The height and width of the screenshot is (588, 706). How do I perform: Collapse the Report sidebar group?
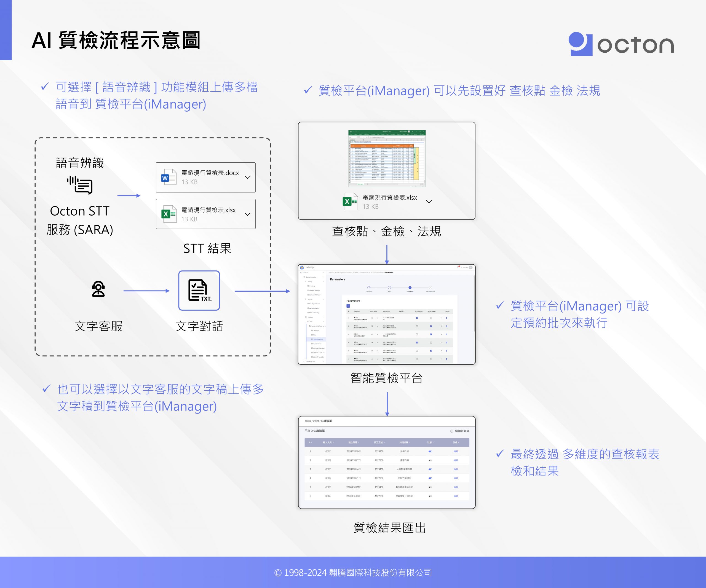[324, 299]
